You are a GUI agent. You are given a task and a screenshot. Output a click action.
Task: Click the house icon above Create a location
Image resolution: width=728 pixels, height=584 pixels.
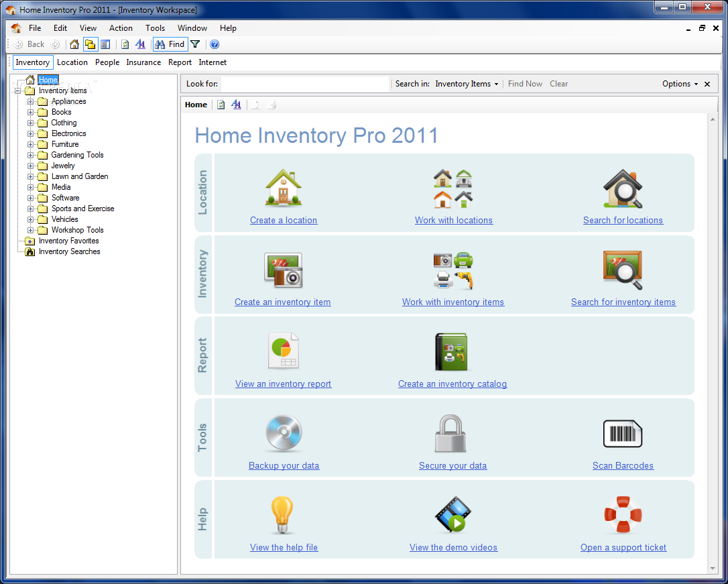pyautogui.click(x=284, y=187)
